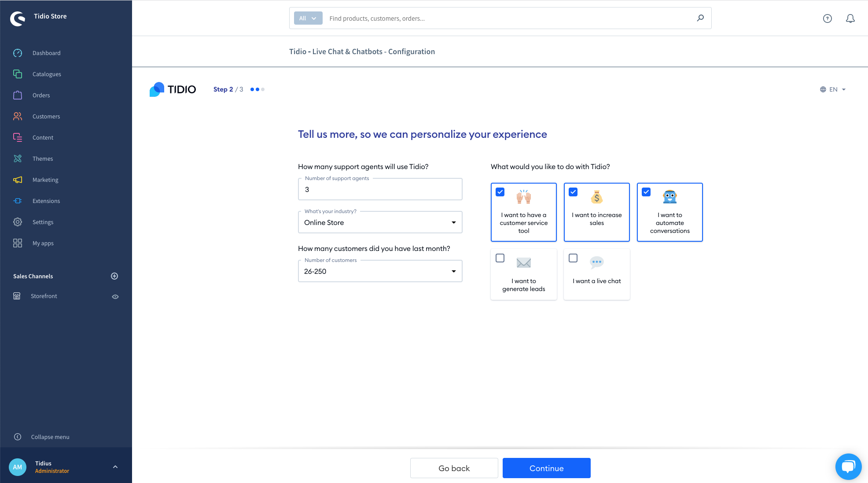Click the Collapse menu arrow icon
This screenshot has width=868, height=483.
pyautogui.click(x=18, y=437)
